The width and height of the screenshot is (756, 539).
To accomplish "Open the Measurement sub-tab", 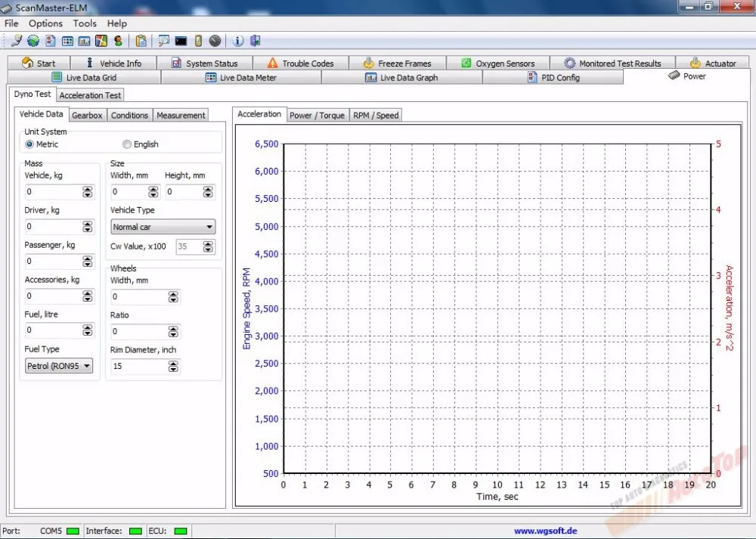I will (181, 115).
